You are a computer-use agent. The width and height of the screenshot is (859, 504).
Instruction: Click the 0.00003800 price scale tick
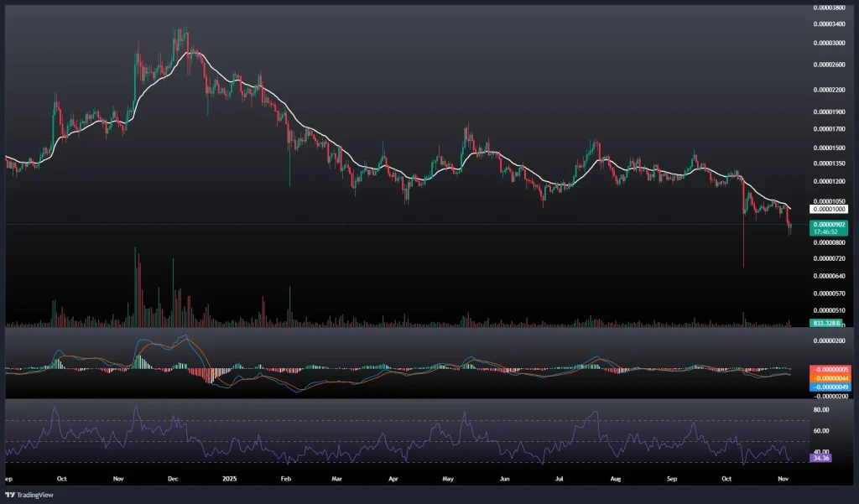[830, 8]
